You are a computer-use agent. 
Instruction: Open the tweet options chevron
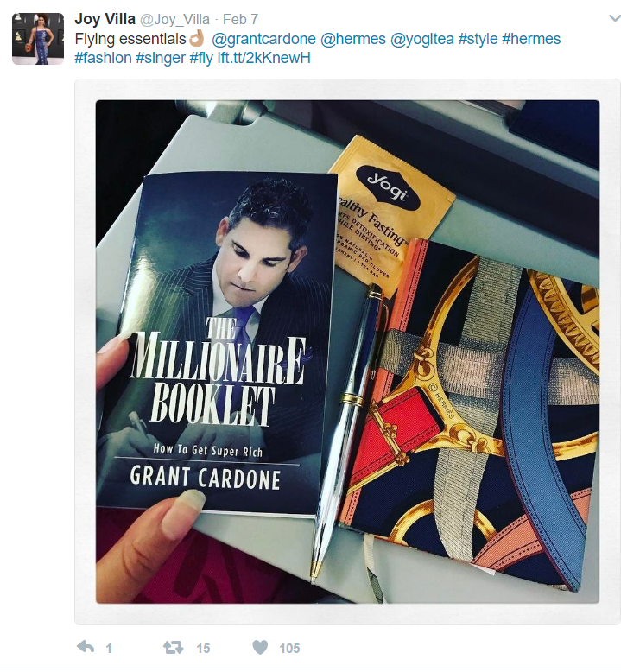[615, 18]
